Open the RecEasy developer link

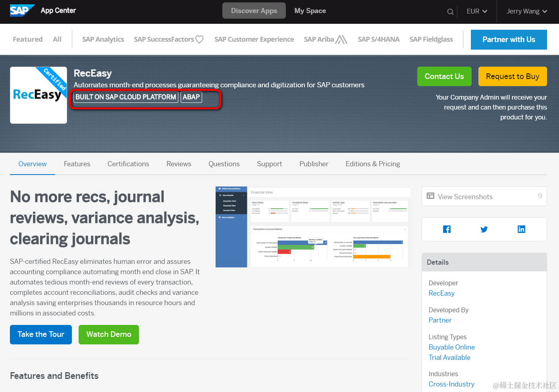(441, 293)
